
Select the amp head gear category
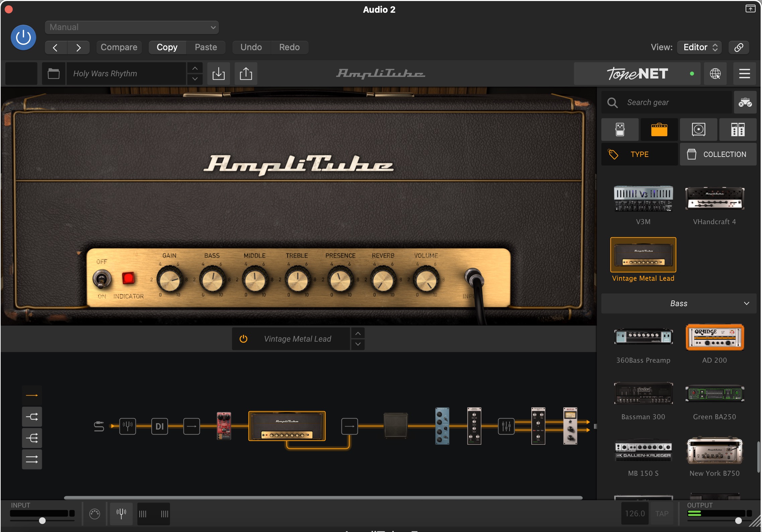coord(659,129)
